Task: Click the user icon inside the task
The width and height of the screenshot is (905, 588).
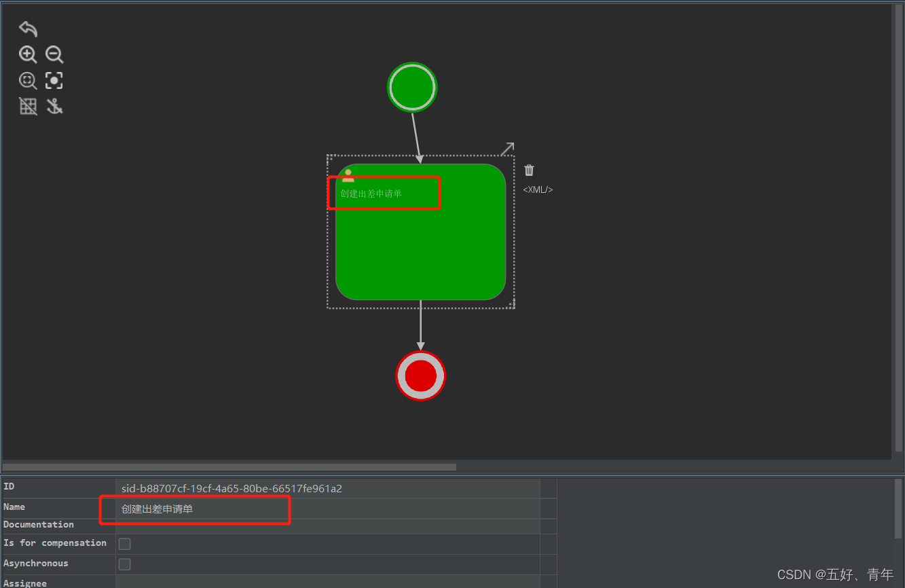Action: click(x=348, y=176)
